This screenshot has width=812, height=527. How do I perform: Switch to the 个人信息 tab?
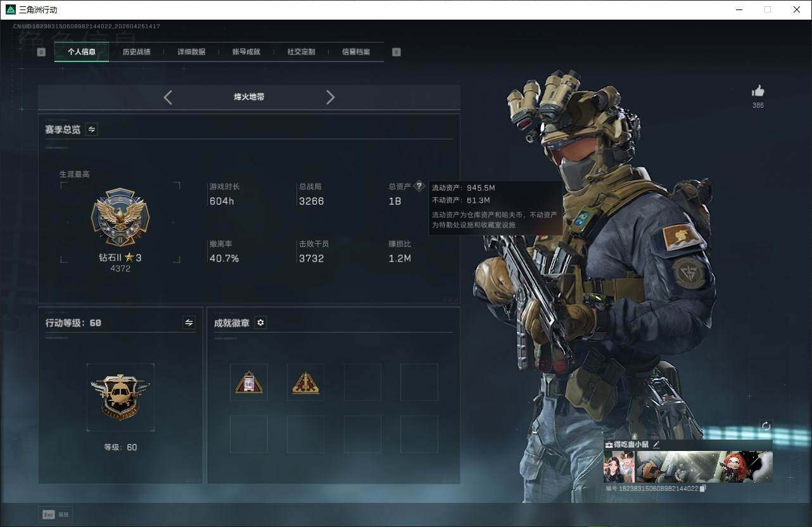[82, 52]
